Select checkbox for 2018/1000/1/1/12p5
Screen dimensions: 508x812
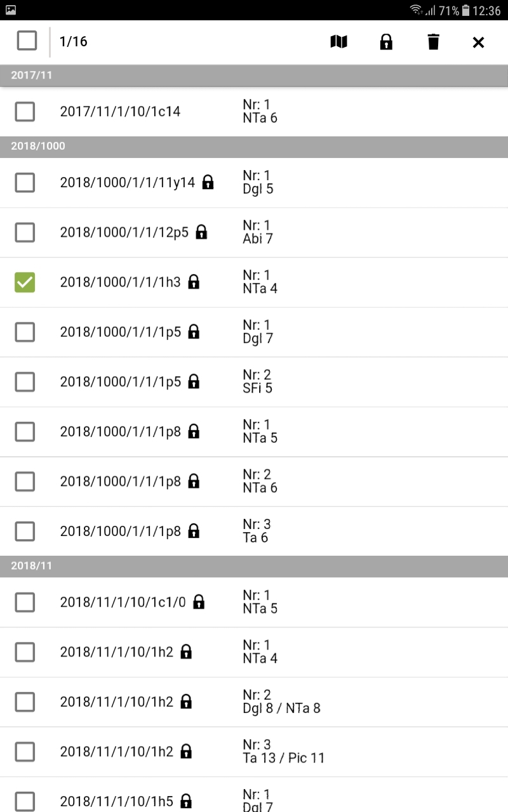pos(25,233)
